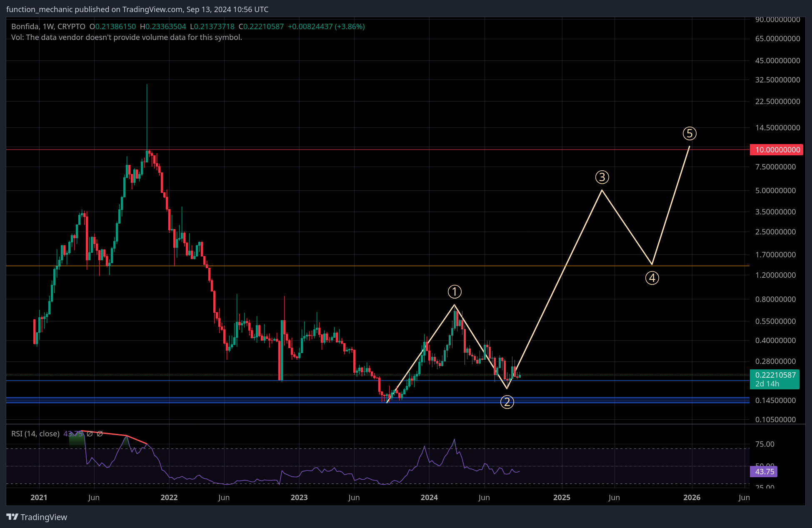Select wave label ⑤ at projection top
This screenshot has height=528, width=812.
[690, 133]
